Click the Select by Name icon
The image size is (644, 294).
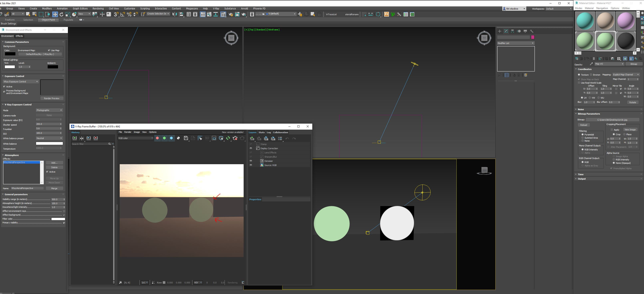point(34,14)
